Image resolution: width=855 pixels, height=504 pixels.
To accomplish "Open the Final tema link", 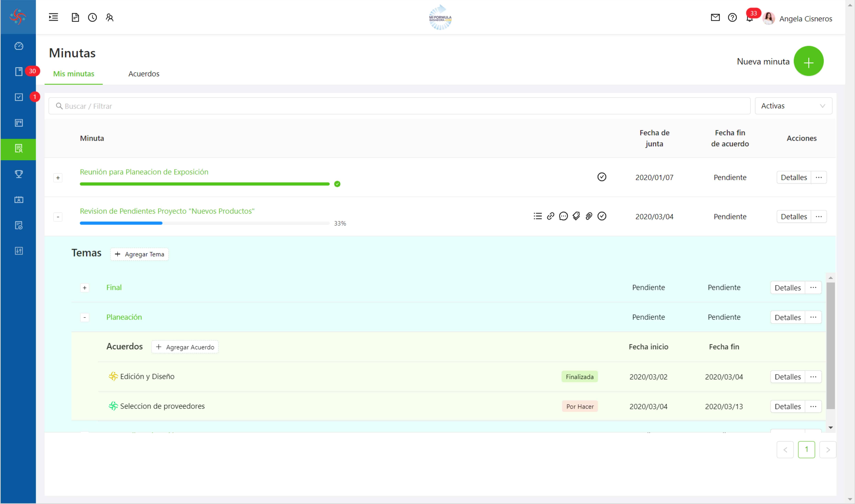I will [114, 287].
